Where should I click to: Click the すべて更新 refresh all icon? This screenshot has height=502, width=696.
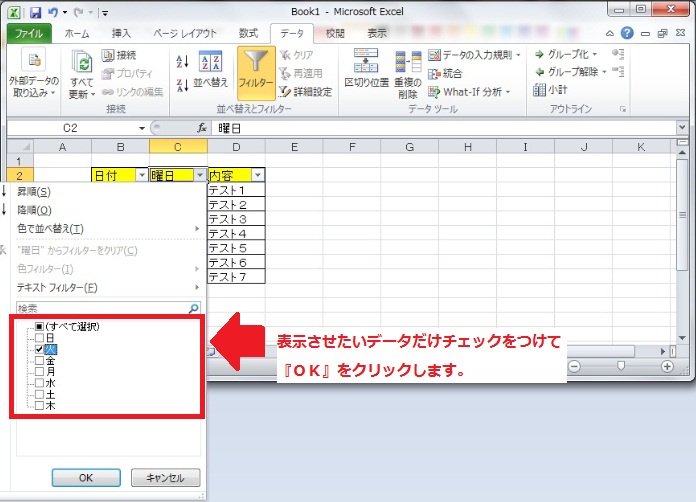(82, 62)
